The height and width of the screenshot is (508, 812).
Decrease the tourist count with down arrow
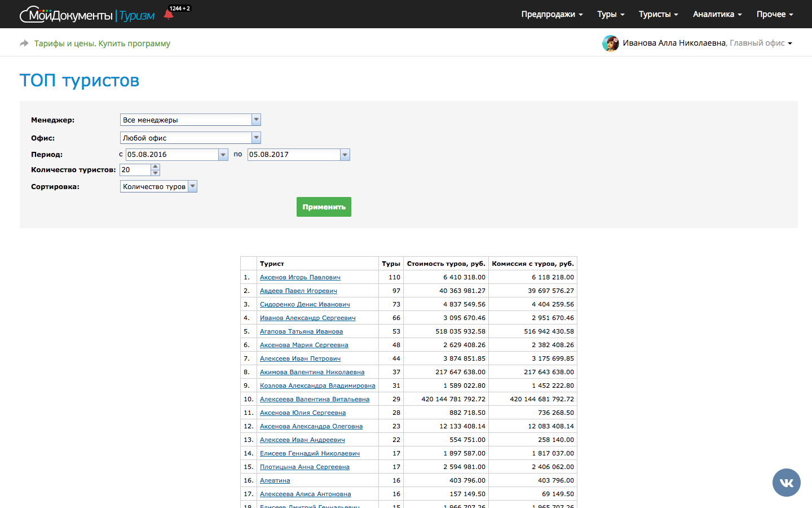(156, 173)
